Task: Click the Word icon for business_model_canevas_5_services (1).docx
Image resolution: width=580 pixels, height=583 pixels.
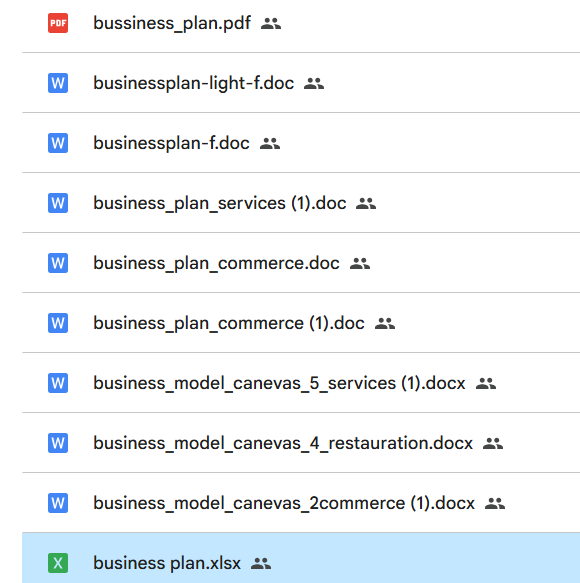Action: pos(58,383)
